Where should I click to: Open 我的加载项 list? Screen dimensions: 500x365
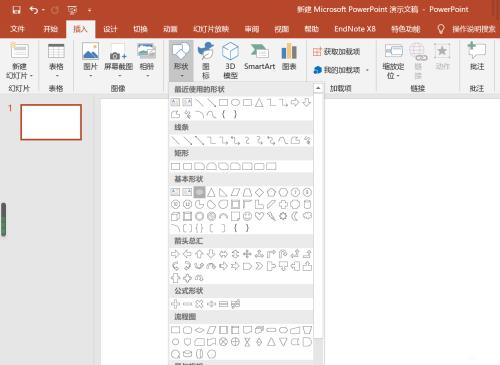click(x=341, y=70)
